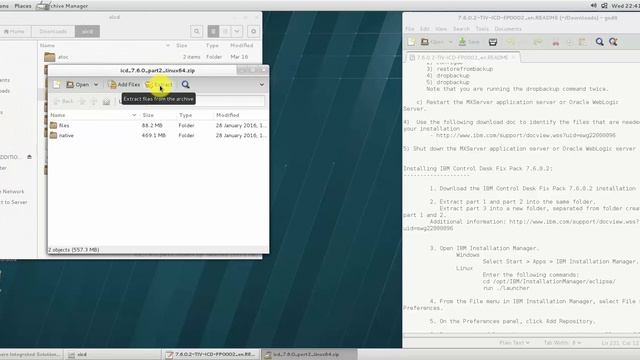The height and width of the screenshot is (360, 640).
Task: Click the Copy icon in gedit toolbar
Action: tap(569, 42)
